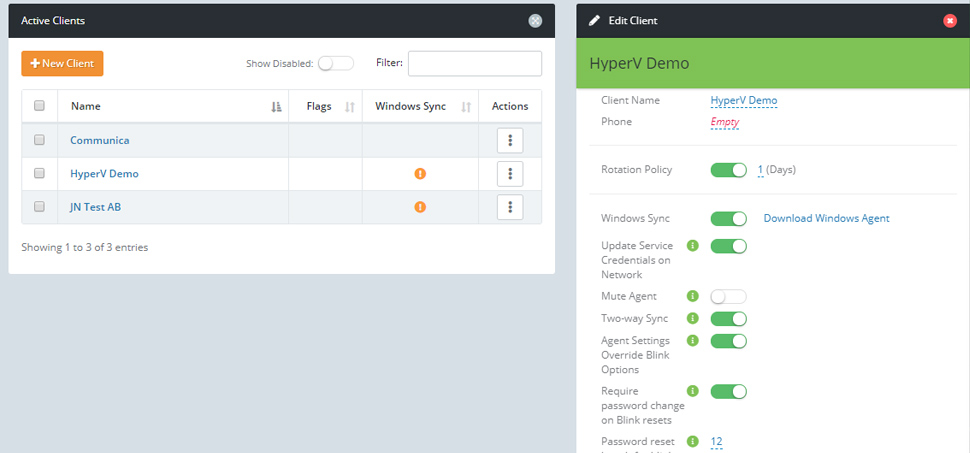
Task: Edit the Client Name value HyperV Demo
Action: tap(744, 100)
